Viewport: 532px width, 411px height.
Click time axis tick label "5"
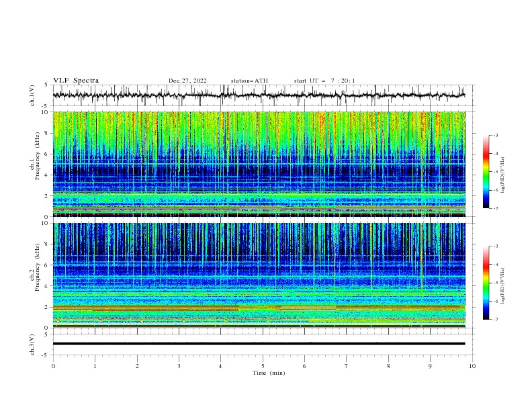pos(263,366)
